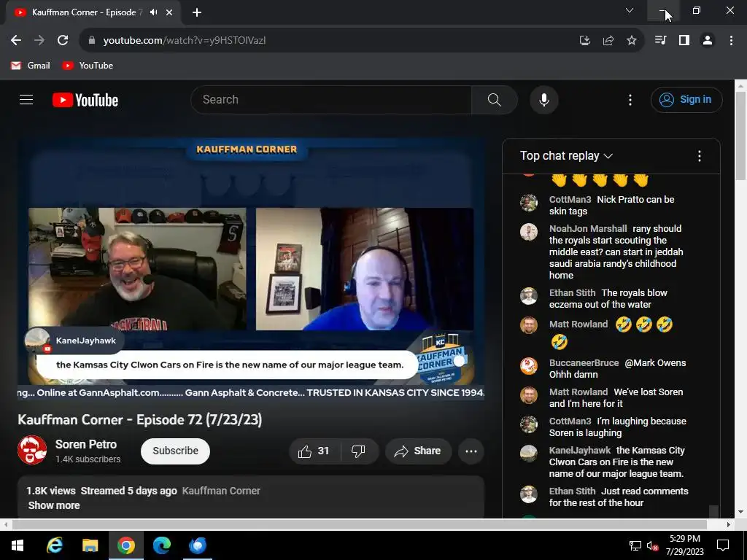Open YouTube settings three-dot menu
This screenshot has height=560, width=747.
pyautogui.click(x=630, y=99)
